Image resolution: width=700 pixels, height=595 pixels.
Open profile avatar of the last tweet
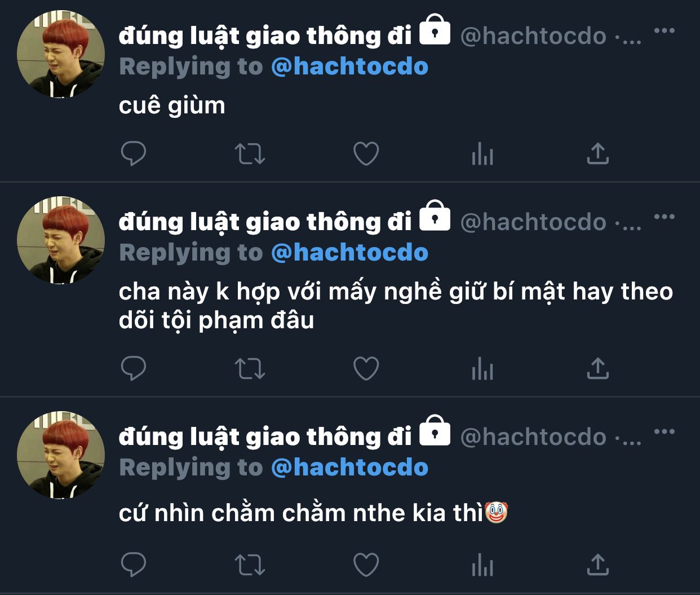point(61,455)
